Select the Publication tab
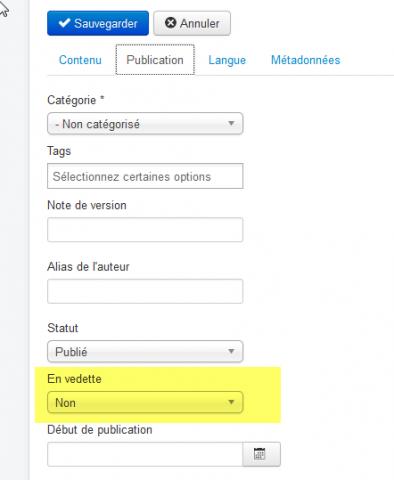Image resolution: width=394 pixels, height=480 pixels. click(x=155, y=60)
